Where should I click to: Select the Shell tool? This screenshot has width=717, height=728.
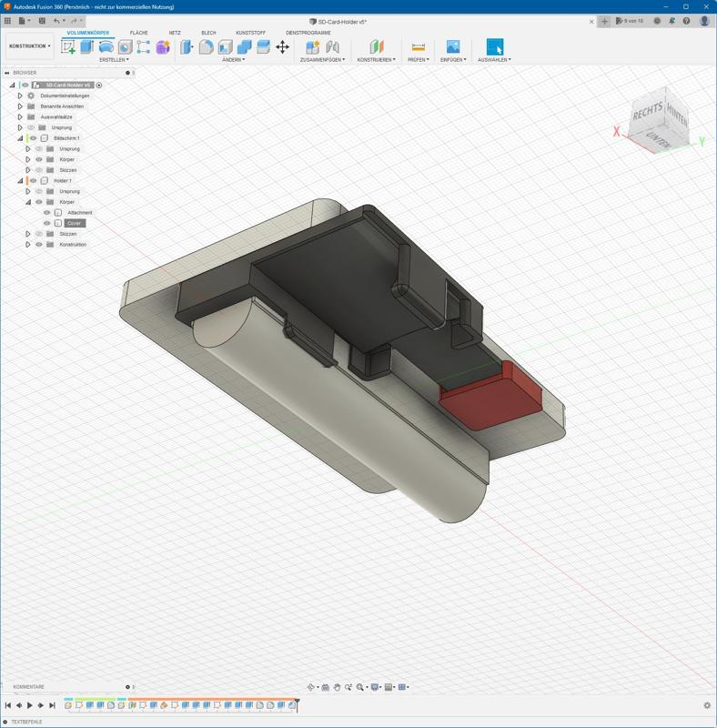pos(226,47)
